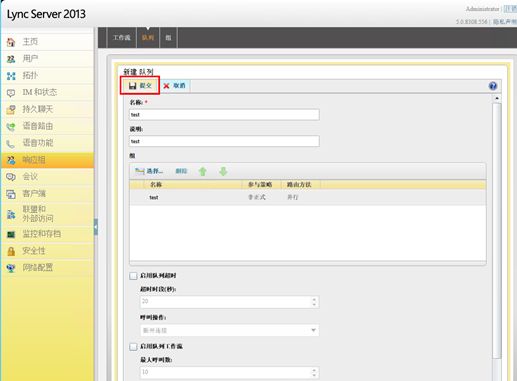Click the 选择... select group button
The image size is (517, 381).
click(x=149, y=171)
